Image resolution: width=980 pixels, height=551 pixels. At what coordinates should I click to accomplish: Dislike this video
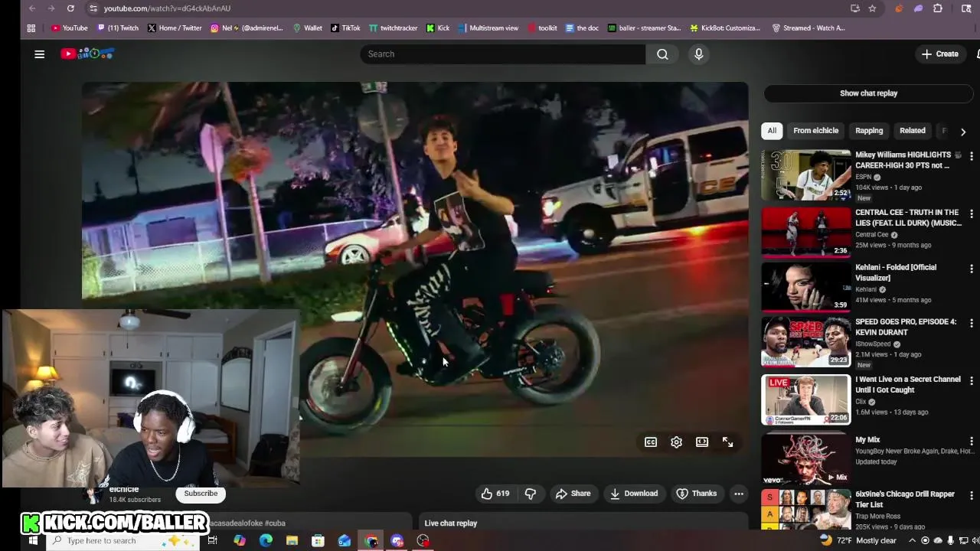tap(531, 494)
